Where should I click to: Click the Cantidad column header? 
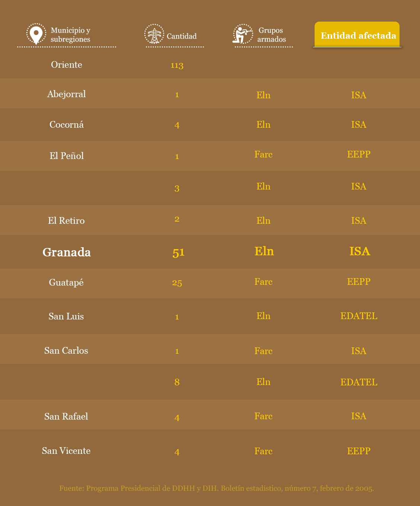tap(182, 36)
